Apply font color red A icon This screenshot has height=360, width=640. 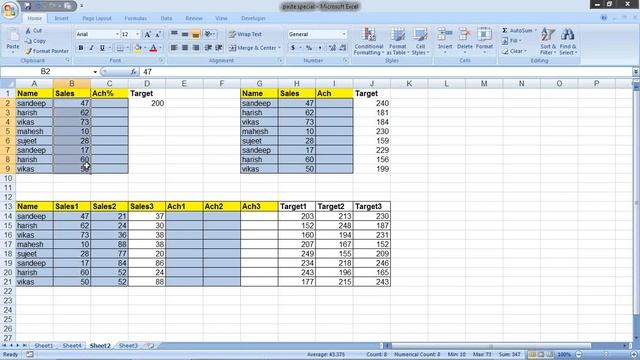(153, 48)
